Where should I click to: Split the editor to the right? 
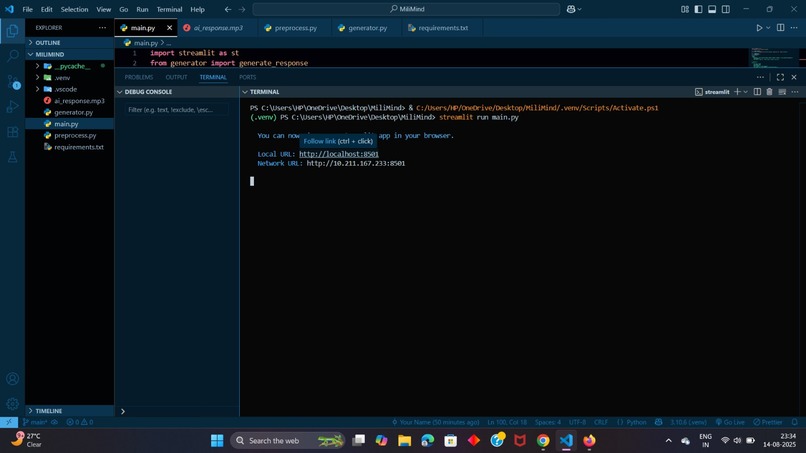pos(780,28)
